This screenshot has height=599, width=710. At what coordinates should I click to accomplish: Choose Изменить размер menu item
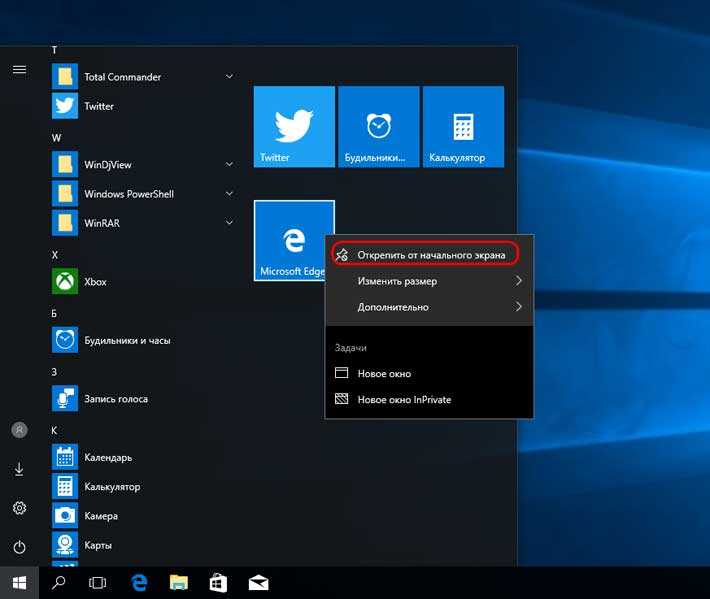(429, 281)
